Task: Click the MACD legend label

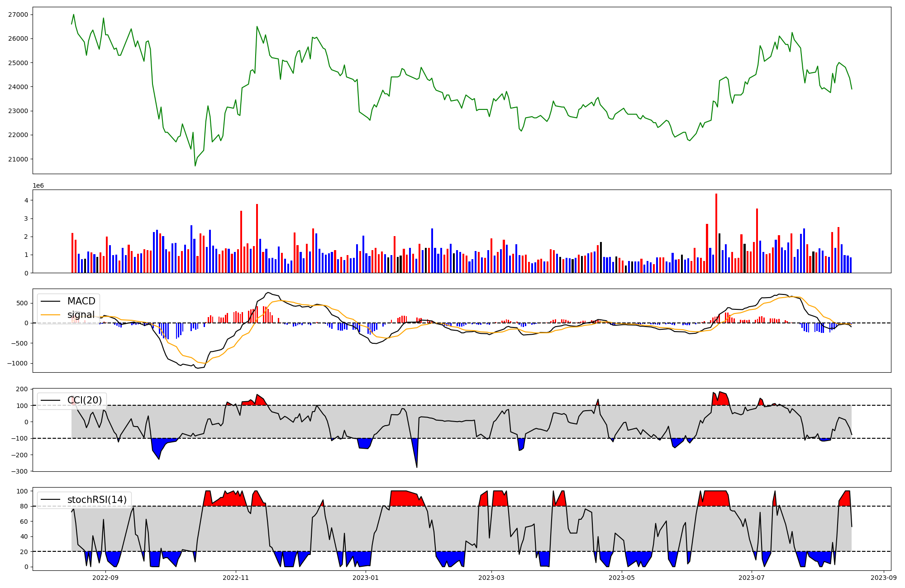Action: (81, 301)
